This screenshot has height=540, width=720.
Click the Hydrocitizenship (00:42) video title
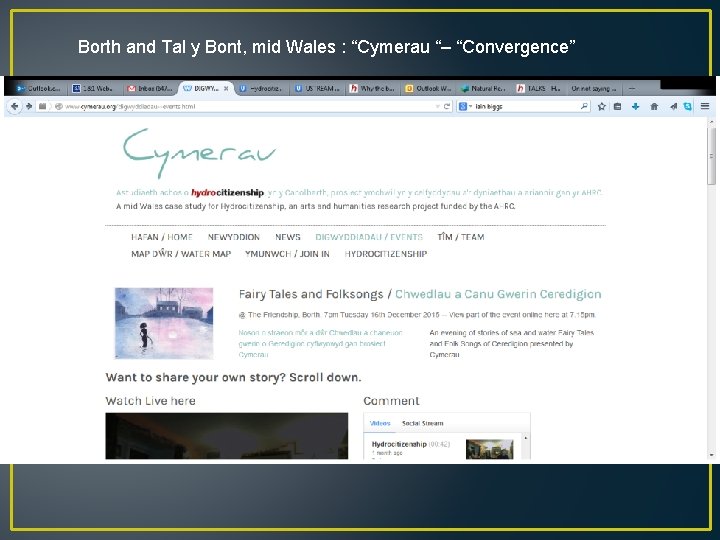click(411, 444)
